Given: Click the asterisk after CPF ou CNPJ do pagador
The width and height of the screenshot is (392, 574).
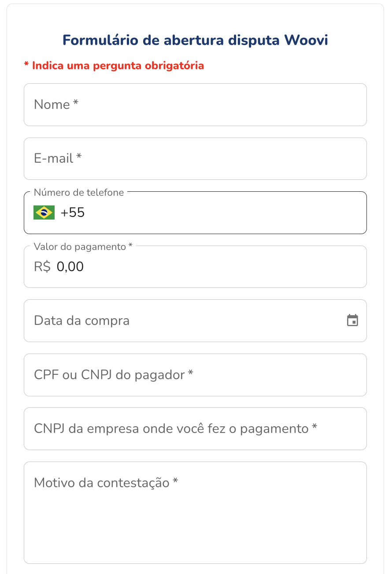Looking at the screenshot, I should (x=190, y=373).
